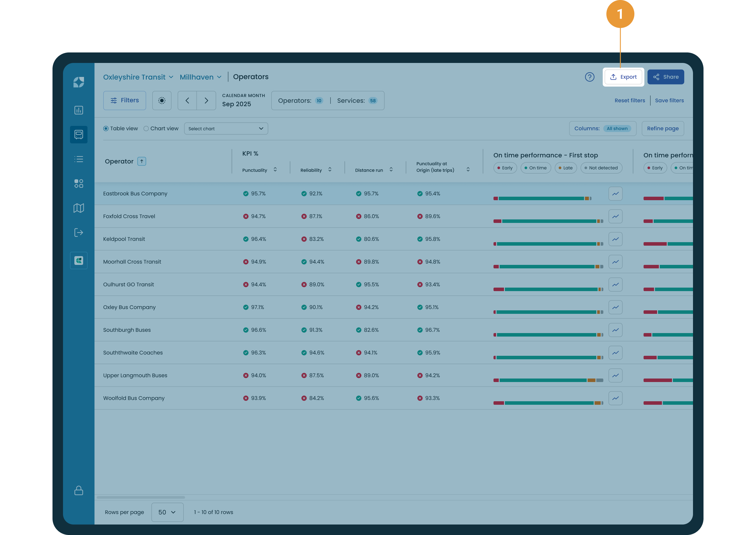This screenshot has width=756, height=535.
Task: Open Rows per page dropdown showing 50
Action: pyautogui.click(x=167, y=512)
